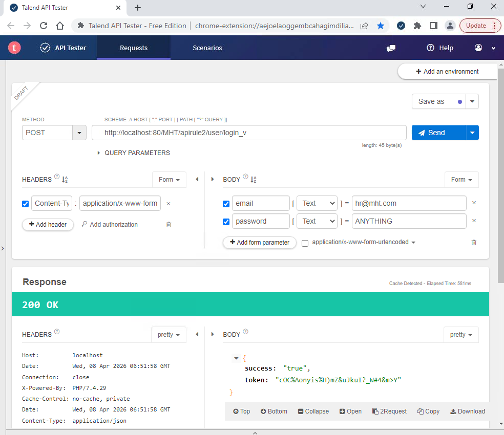Click Add header button
The height and width of the screenshot is (435, 504).
[48, 225]
